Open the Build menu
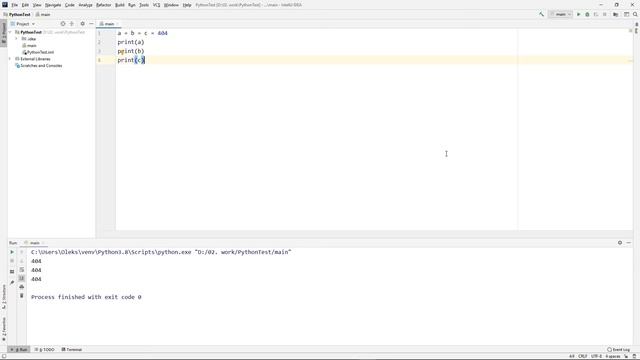Image resolution: width=640 pixels, height=360 pixels. (x=120, y=5)
